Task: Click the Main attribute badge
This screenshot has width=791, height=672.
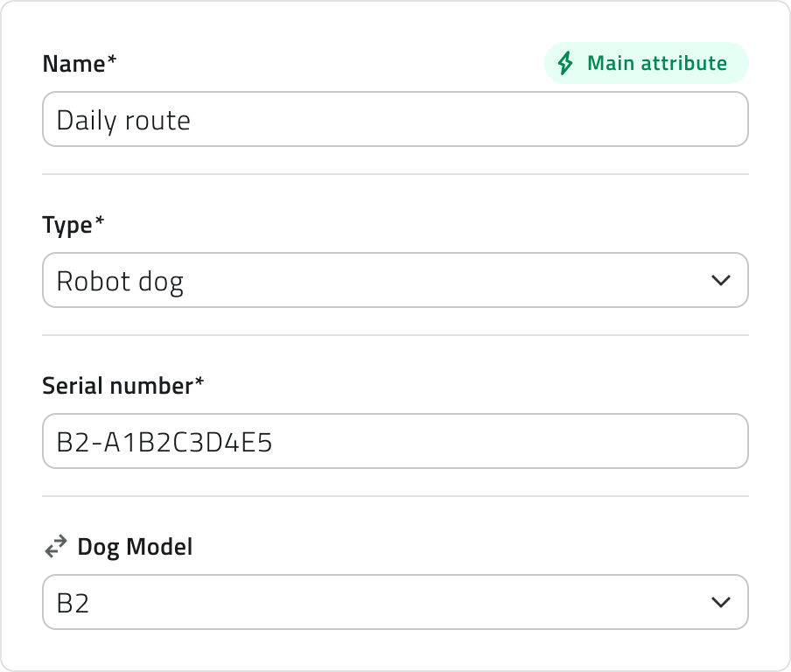Action: (646, 64)
